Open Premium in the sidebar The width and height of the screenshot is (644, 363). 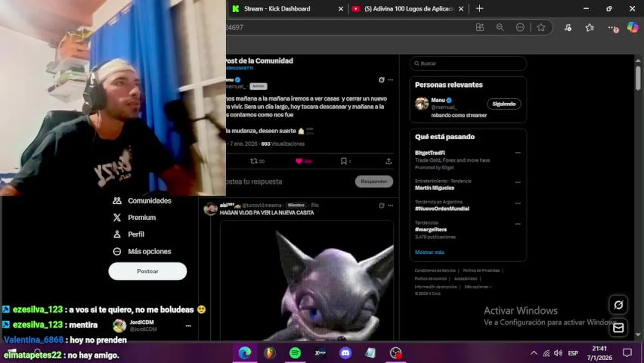[x=134, y=217]
